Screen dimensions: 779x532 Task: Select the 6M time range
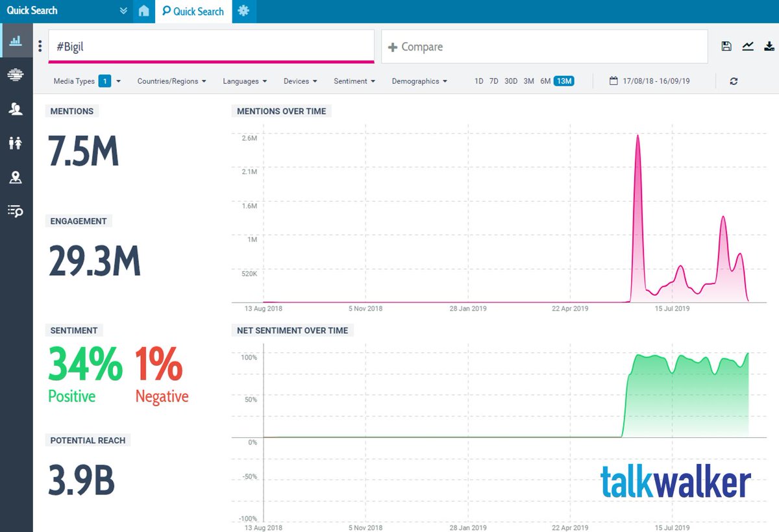(x=545, y=81)
